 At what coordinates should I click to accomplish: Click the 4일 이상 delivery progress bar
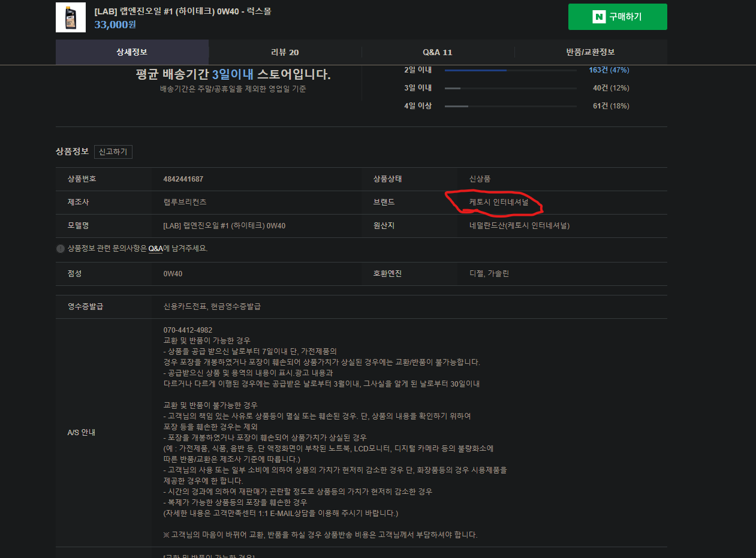tap(511, 106)
